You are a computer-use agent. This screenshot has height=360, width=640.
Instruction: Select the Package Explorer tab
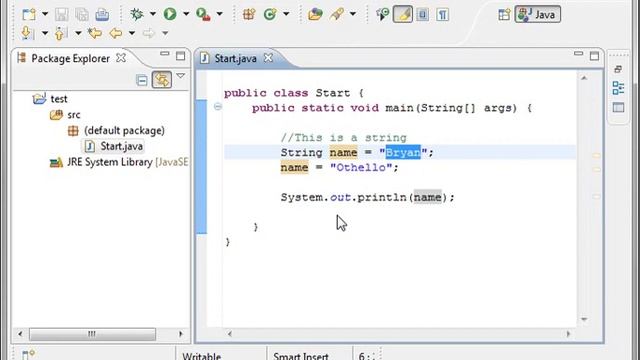(70, 58)
